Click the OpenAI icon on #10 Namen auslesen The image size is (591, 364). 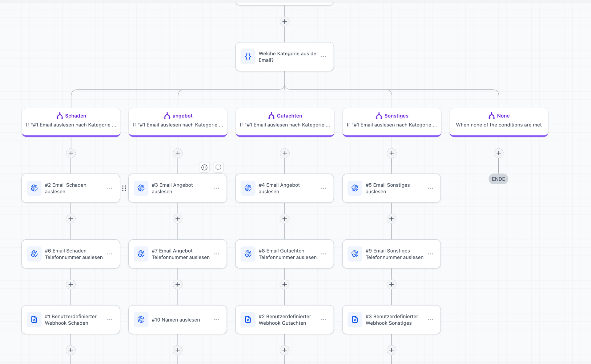pos(141,320)
